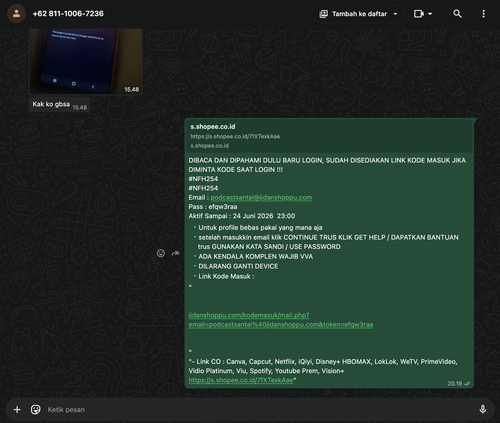
Task: Click the 'Aktif Sampai : 24 Juni 2026' line
Action: tap(242, 216)
